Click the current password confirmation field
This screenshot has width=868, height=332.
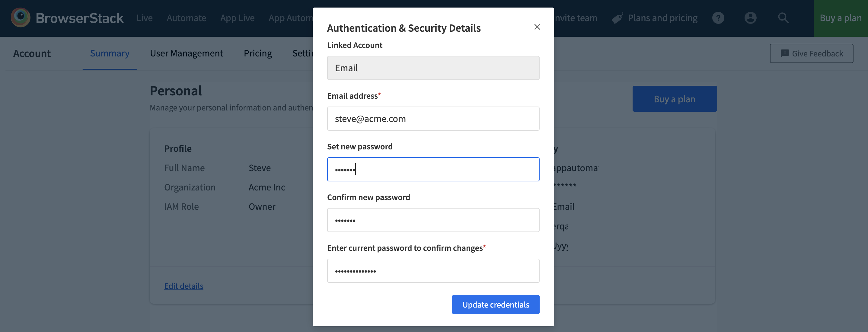tap(433, 271)
